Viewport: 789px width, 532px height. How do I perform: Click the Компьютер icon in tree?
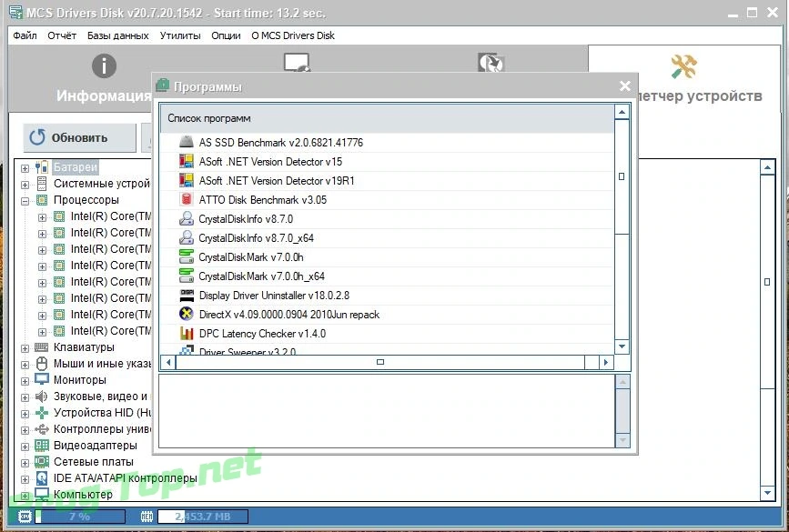[x=42, y=495]
